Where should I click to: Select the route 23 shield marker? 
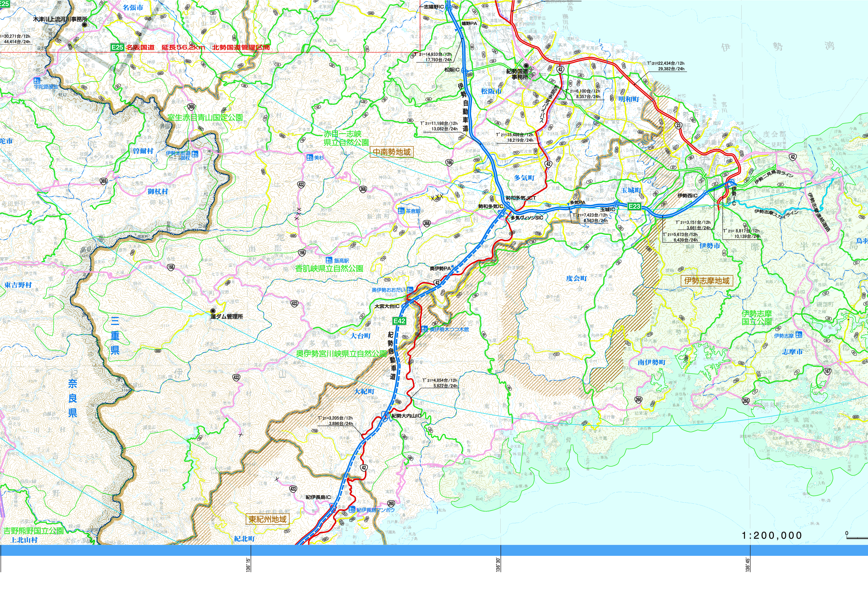click(x=678, y=126)
